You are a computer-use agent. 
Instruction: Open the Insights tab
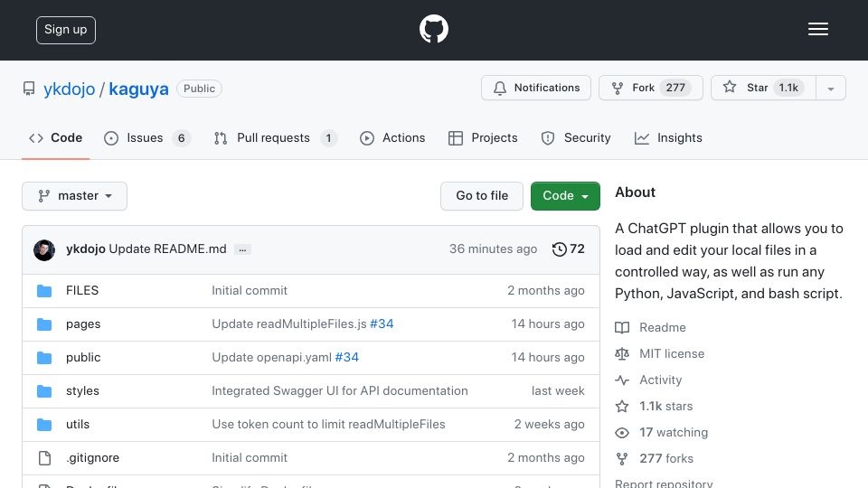point(668,137)
